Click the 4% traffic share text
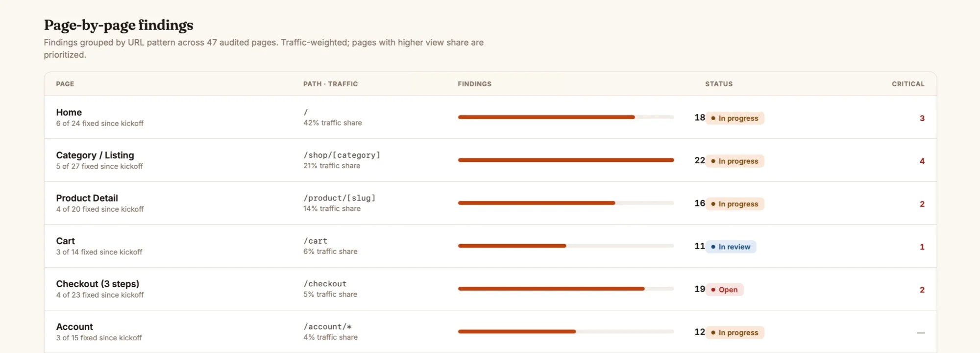The height and width of the screenshot is (353, 980). 330,337
